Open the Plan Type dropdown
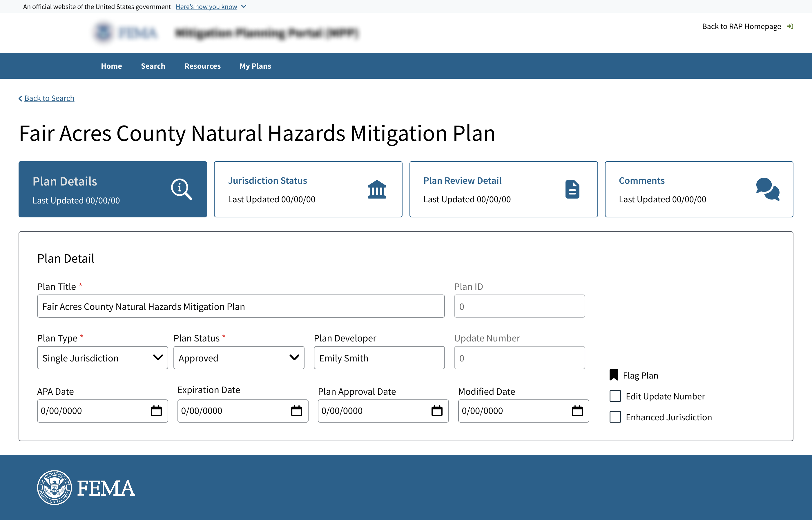812x520 pixels. [x=102, y=358]
